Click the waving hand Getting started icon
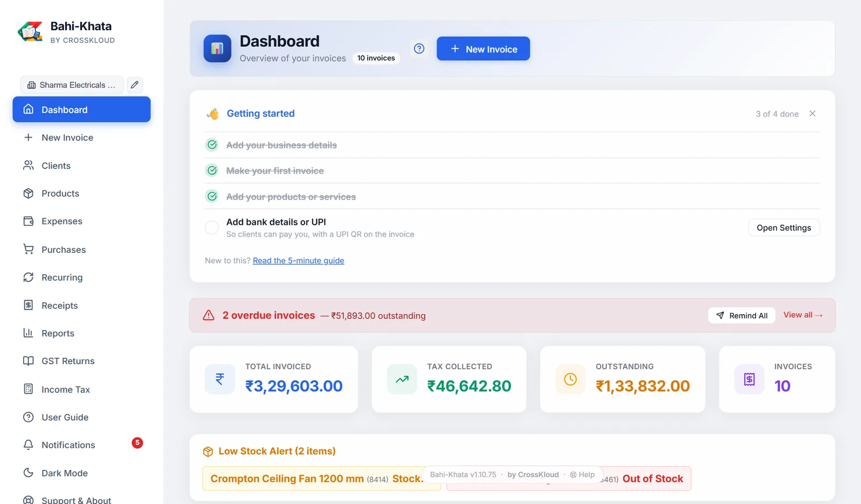861x504 pixels. (x=213, y=113)
